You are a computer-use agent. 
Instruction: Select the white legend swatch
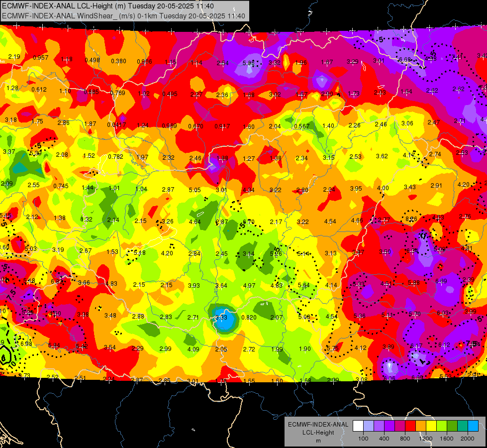(x=358, y=426)
